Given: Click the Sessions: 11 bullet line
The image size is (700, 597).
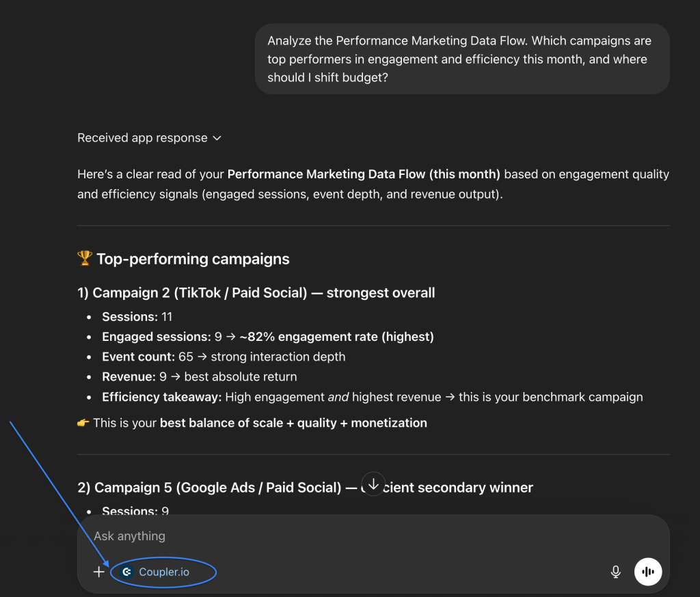Looking at the screenshot, I should coord(137,317).
